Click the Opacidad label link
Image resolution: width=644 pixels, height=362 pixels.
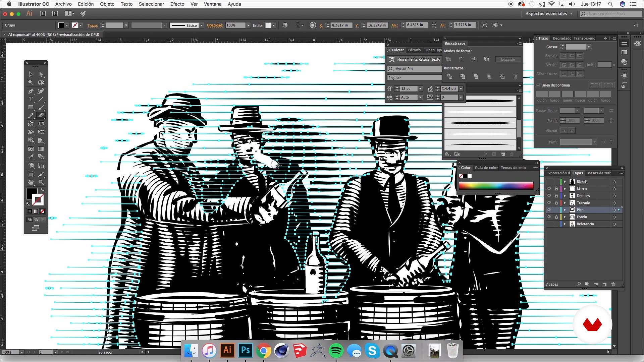click(x=215, y=25)
